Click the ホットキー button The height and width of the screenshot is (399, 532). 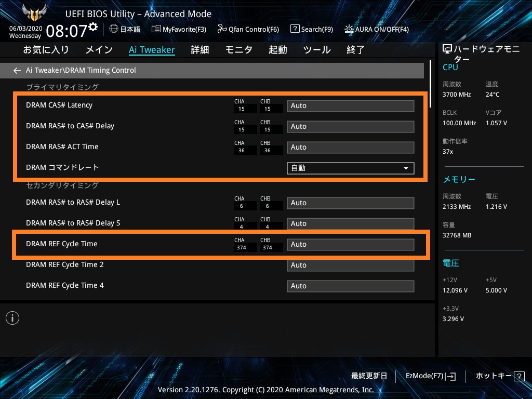[x=494, y=376]
